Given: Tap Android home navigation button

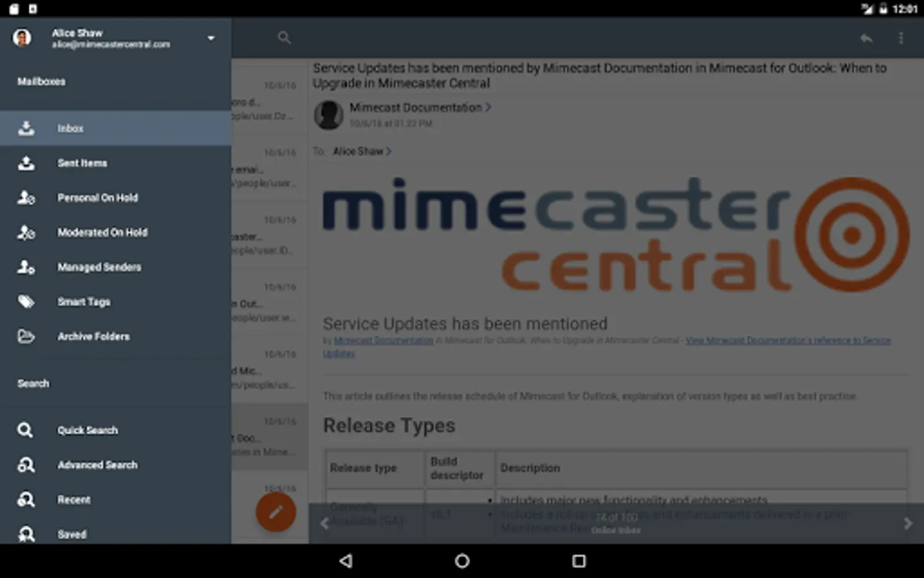Looking at the screenshot, I should (x=462, y=561).
